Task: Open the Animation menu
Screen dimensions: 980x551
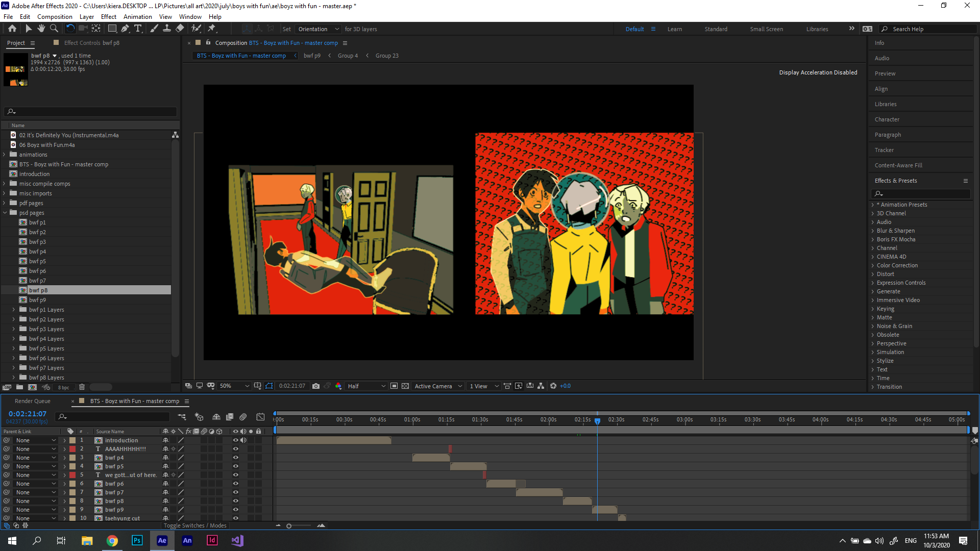Action: tap(137, 17)
